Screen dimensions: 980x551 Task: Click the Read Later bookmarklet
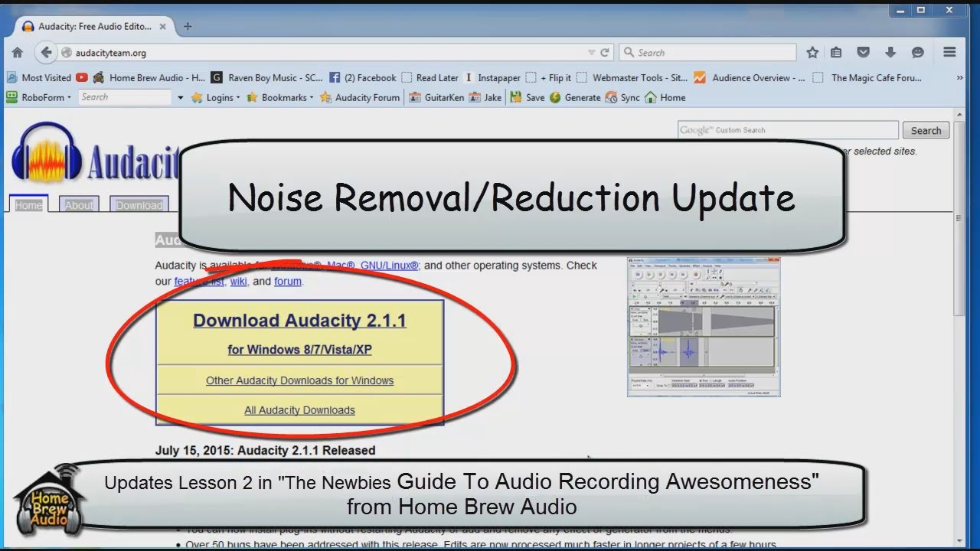tap(430, 77)
